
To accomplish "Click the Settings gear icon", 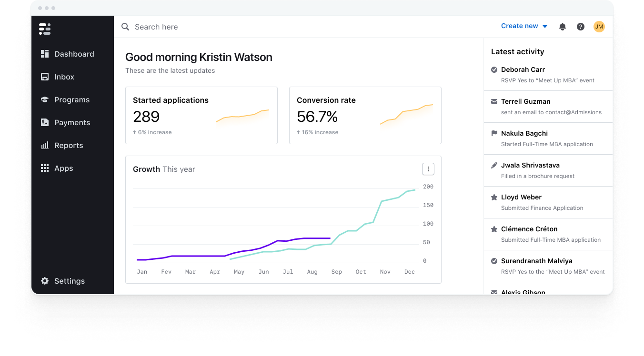I will coord(45,281).
